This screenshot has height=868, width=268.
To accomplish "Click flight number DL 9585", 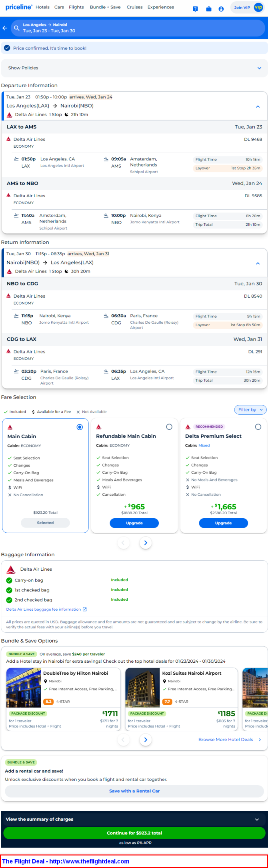I will [253, 196].
